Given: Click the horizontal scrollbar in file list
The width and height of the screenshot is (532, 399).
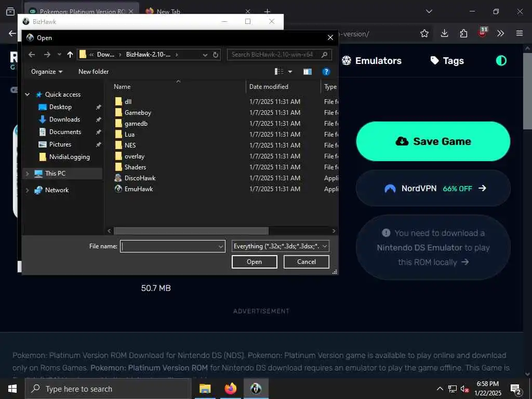Looking at the screenshot, I should 191,231.
